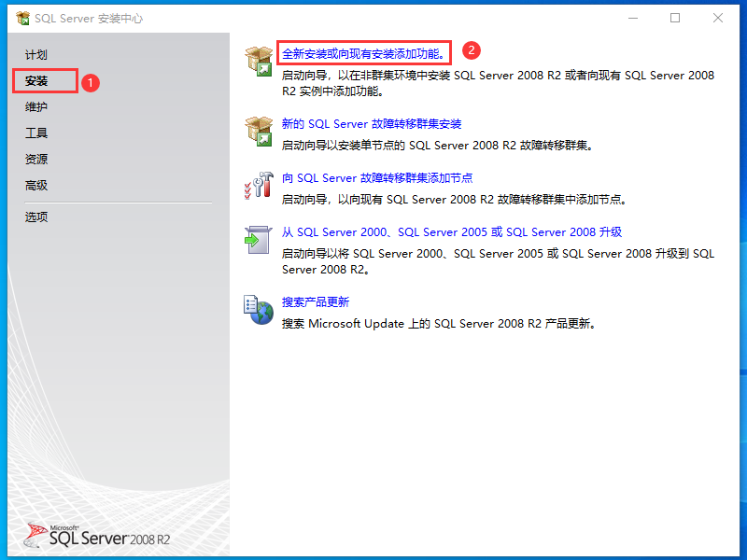Click description text 安装单节点的 SQL Server 2008 R2
This screenshot has width=747, height=560.
(437, 146)
